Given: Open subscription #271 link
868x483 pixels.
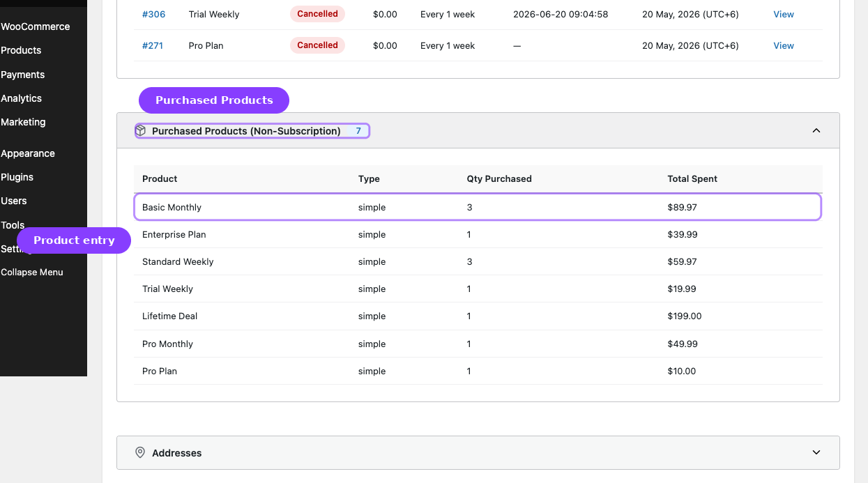Looking at the screenshot, I should tap(153, 45).
